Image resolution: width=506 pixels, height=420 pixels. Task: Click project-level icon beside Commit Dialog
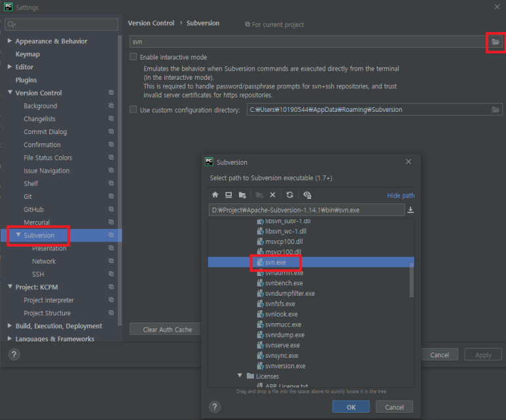pos(111,131)
